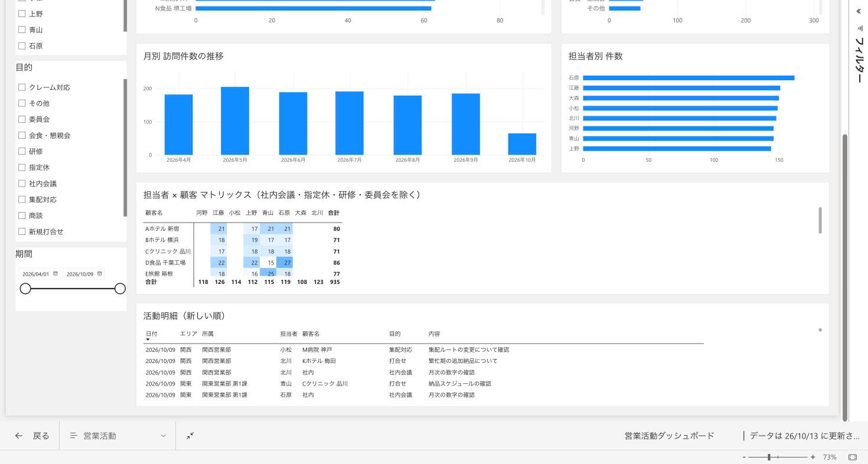Click the 2026年5月 bar in monthly chart
Image resolution: width=868 pixels, height=464 pixels.
[235, 121]
